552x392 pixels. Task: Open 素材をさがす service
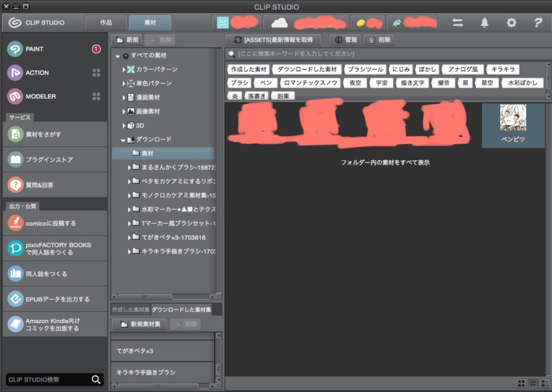[x=55, y=134]
